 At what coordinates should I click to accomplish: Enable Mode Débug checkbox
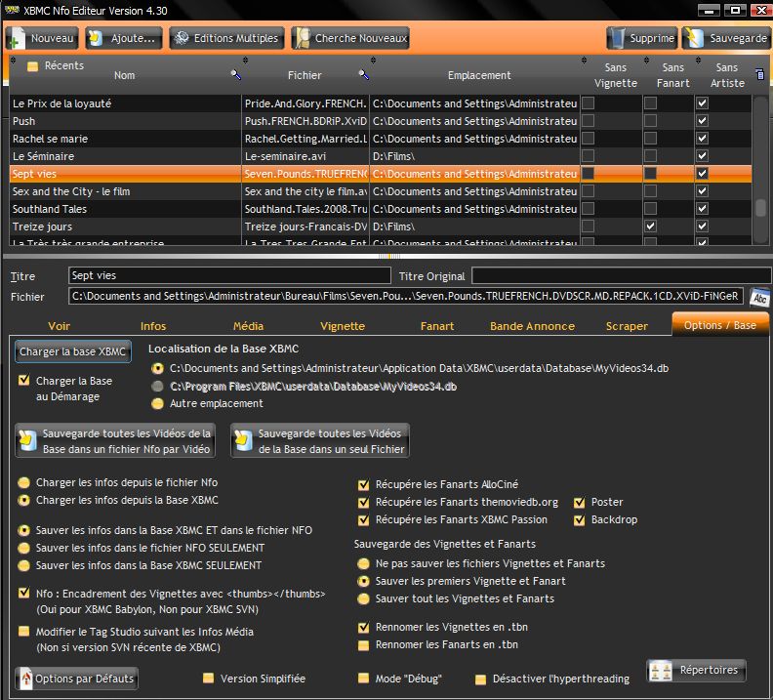[363, 679]
